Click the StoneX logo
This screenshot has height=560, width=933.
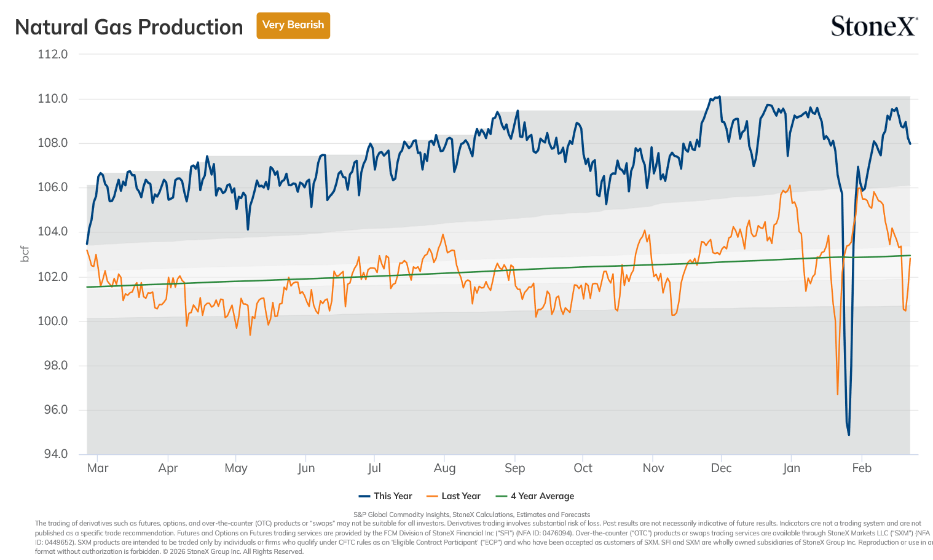coord(874,26)
